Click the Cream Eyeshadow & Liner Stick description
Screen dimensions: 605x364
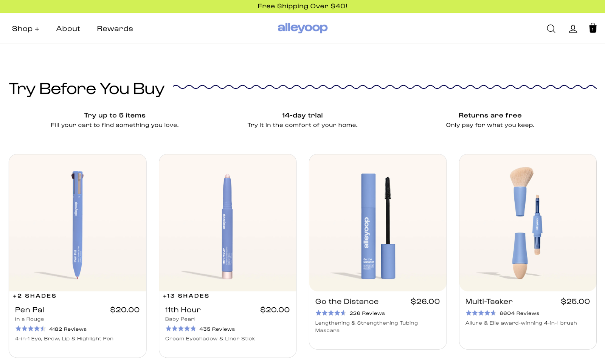[x=210, y=339]
